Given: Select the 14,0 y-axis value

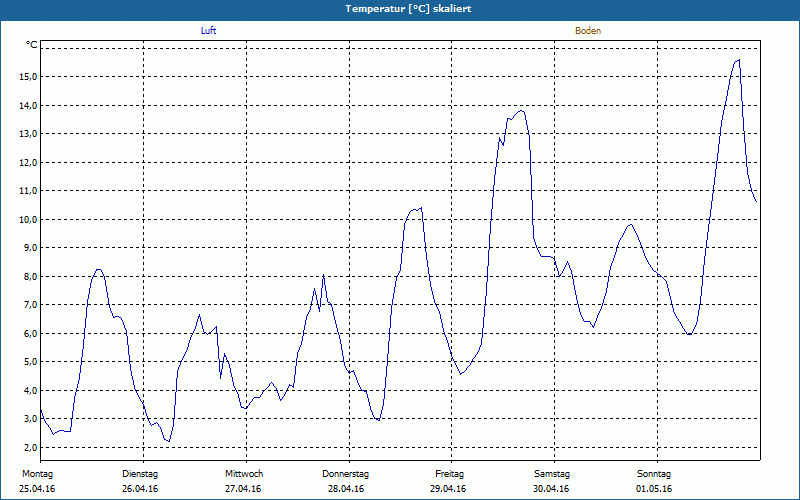Looking at the screenshot, I should point(28,105).
